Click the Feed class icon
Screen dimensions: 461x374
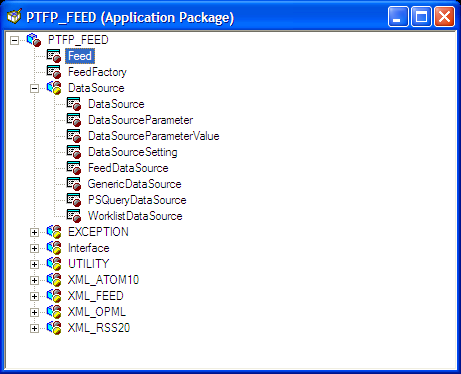point(54,56)
